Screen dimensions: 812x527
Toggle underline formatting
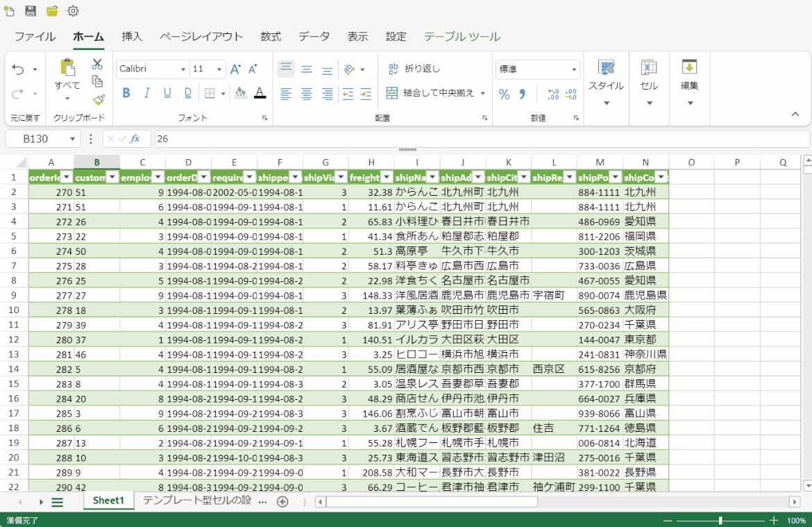point(167,93)
